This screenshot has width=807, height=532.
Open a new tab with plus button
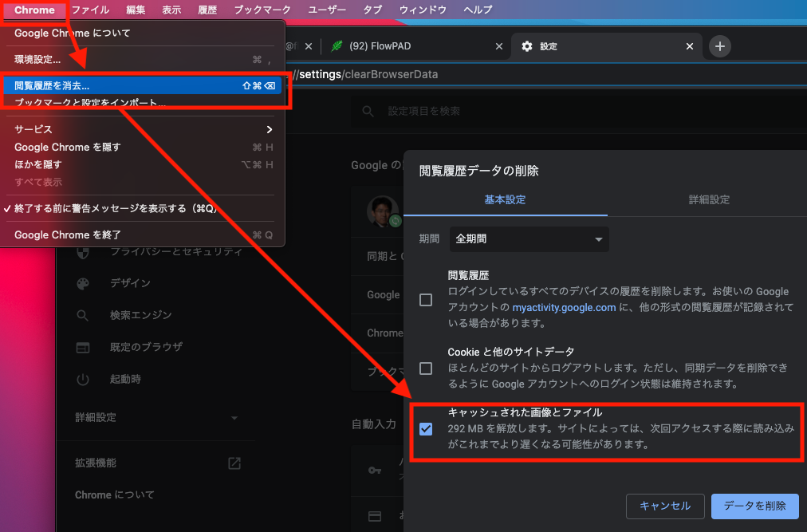click(x=720, y=46)
